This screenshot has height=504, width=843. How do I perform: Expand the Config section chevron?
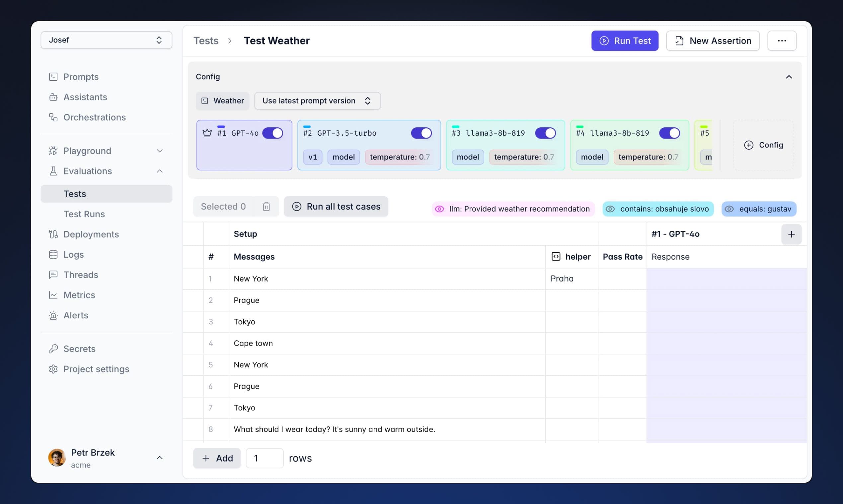click(x=788, y=77)
